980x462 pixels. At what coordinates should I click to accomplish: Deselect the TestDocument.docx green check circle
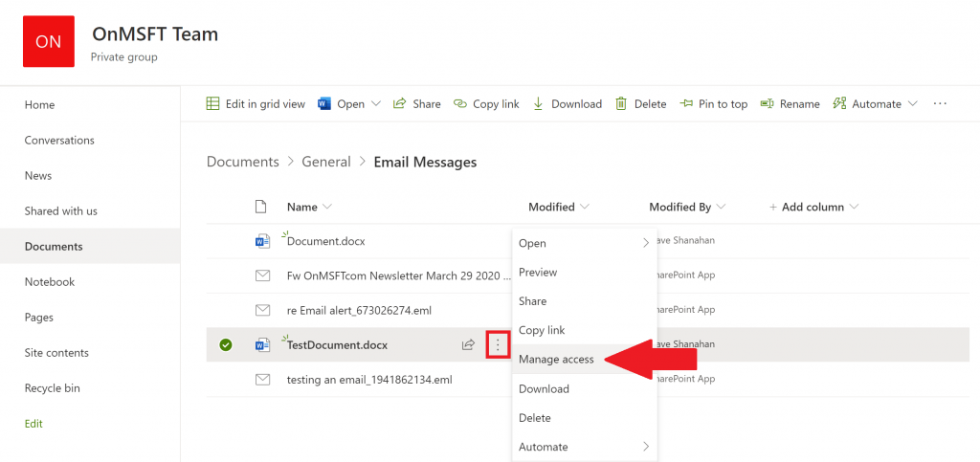pyautogui.click(x=226, y=344)
